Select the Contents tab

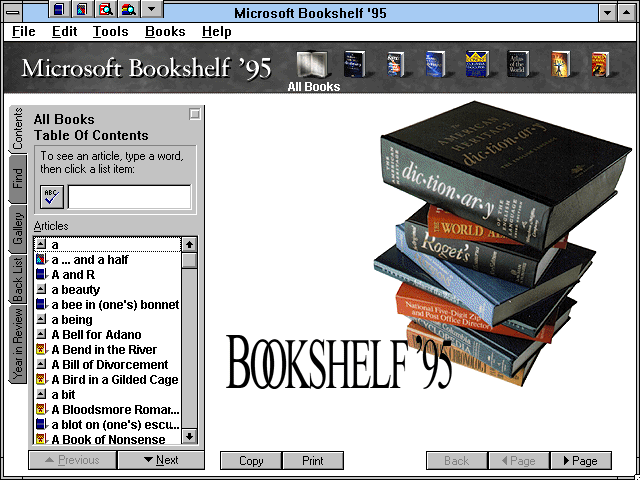point(18,129)
